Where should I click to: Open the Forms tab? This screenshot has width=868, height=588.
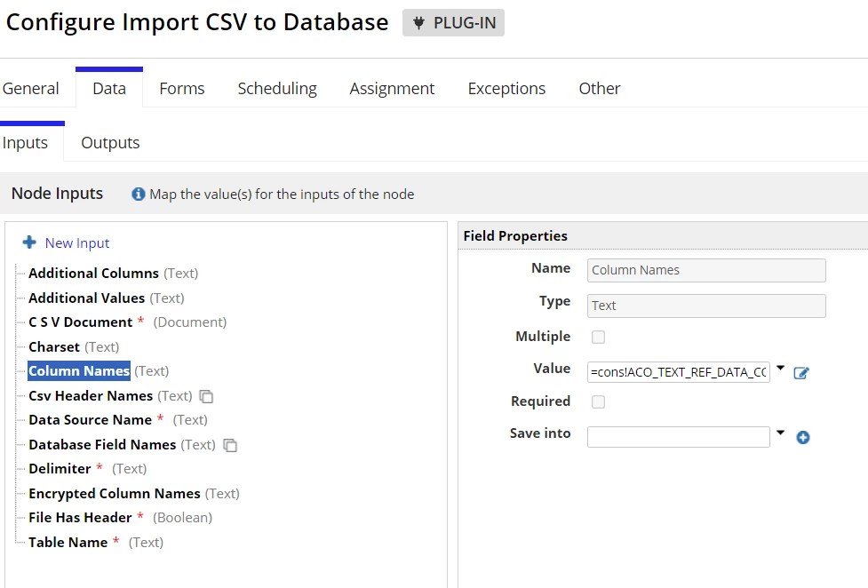181,89
